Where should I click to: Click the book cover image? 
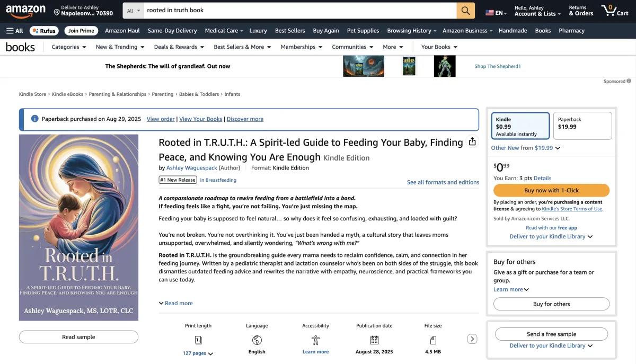pos(78,227)
